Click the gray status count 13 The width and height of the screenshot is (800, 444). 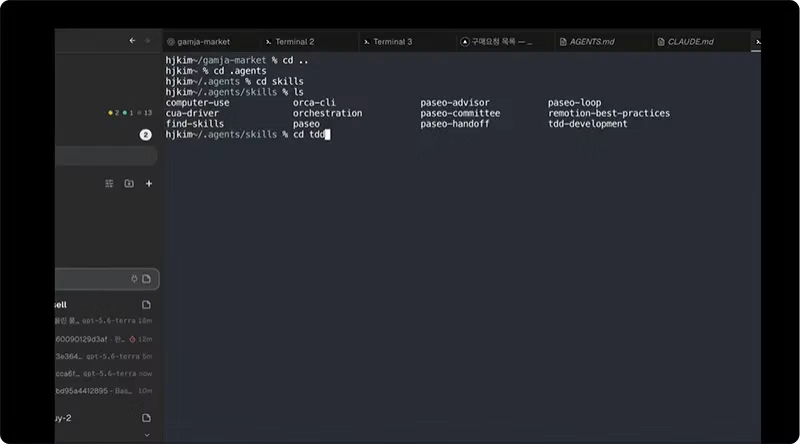144,113
